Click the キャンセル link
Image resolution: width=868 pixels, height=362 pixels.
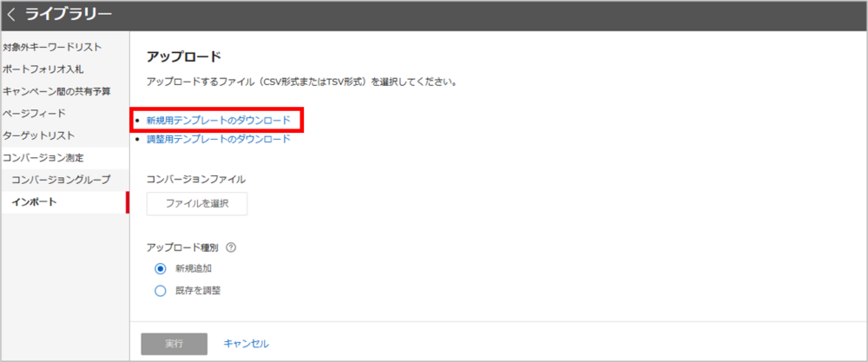pyautogui.click(x=246, y=343)
